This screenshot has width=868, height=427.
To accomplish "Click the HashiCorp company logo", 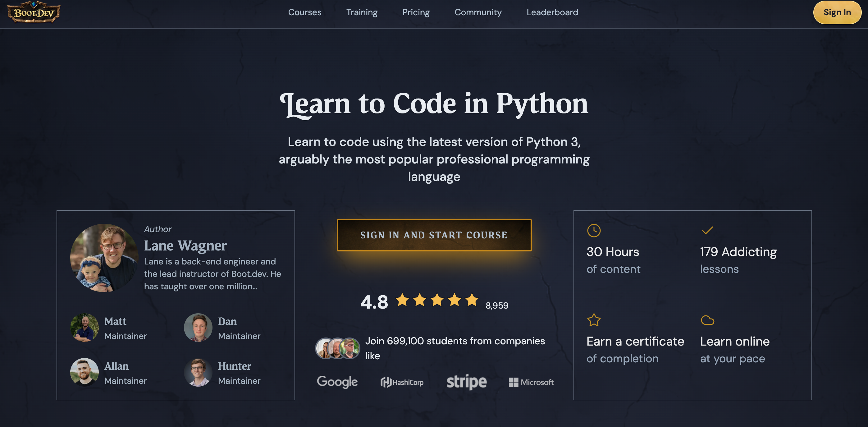I will point(402,382).
